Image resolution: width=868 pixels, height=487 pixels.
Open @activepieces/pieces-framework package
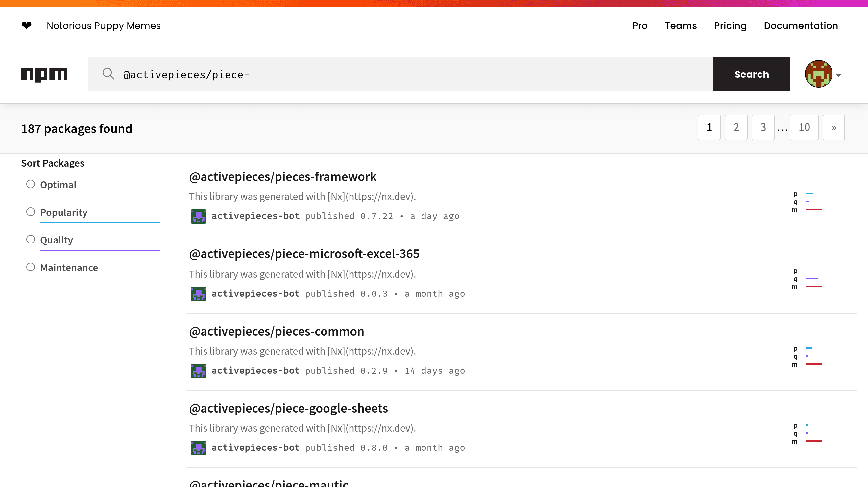pyautogui.click(x=283, y=177)
